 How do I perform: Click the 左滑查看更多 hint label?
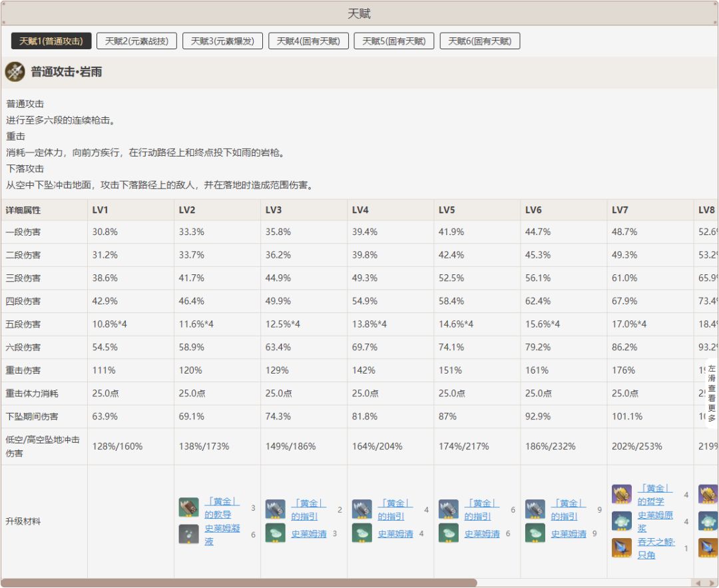(711, 394)
